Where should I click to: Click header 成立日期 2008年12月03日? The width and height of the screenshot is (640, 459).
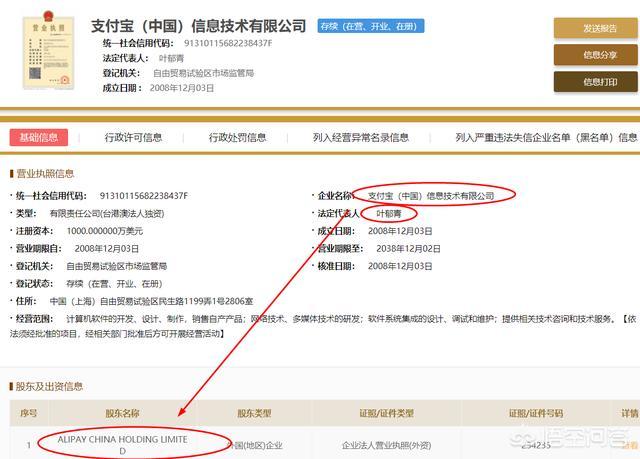[x=182, y=88]
